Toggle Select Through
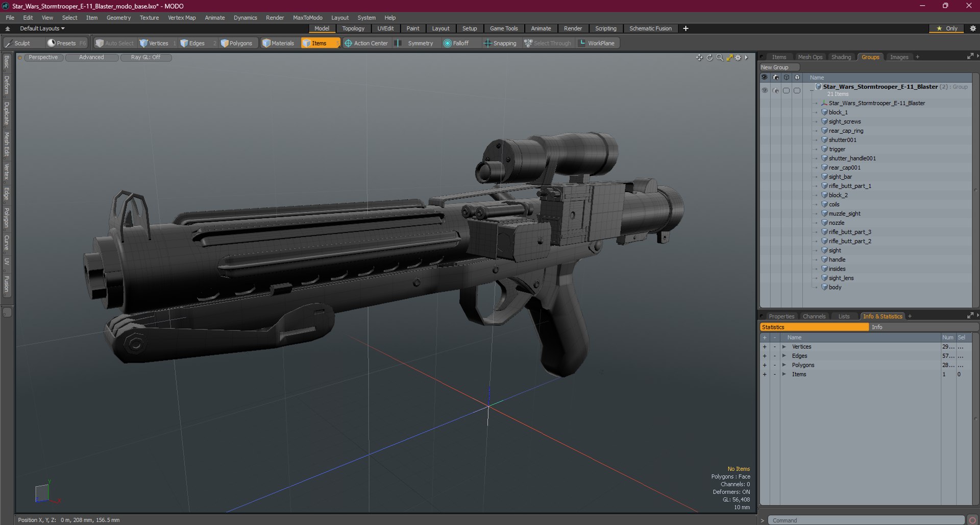The height and width of the screenshot is (525, 980). coord(547,43)
